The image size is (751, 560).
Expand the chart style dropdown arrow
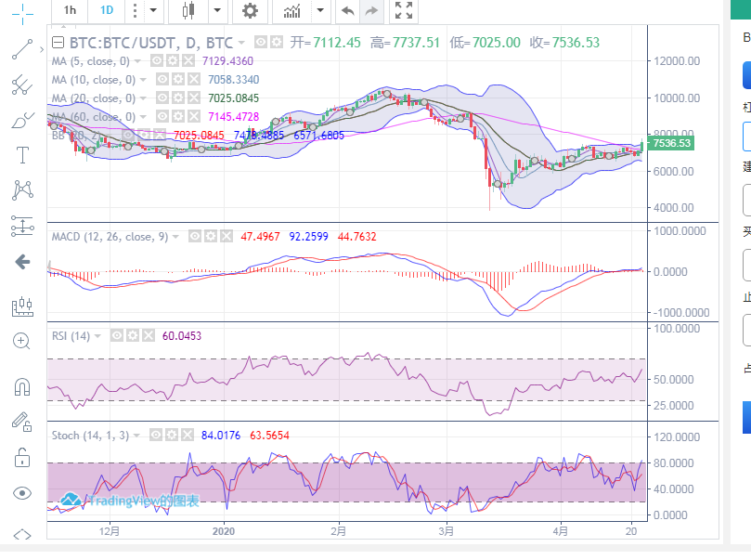tap(217, 10)
